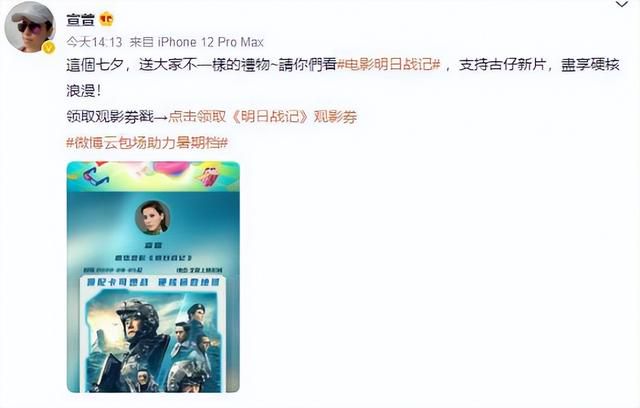
Task: Click the 领取观影券戳→ arrow text
Action: coord(117,117)
